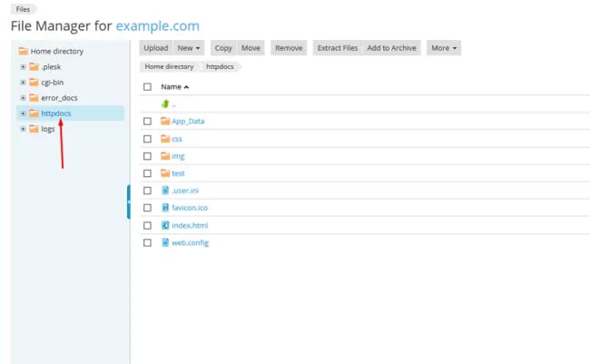Check the index.html row checkbox

[x=147, y=225]
